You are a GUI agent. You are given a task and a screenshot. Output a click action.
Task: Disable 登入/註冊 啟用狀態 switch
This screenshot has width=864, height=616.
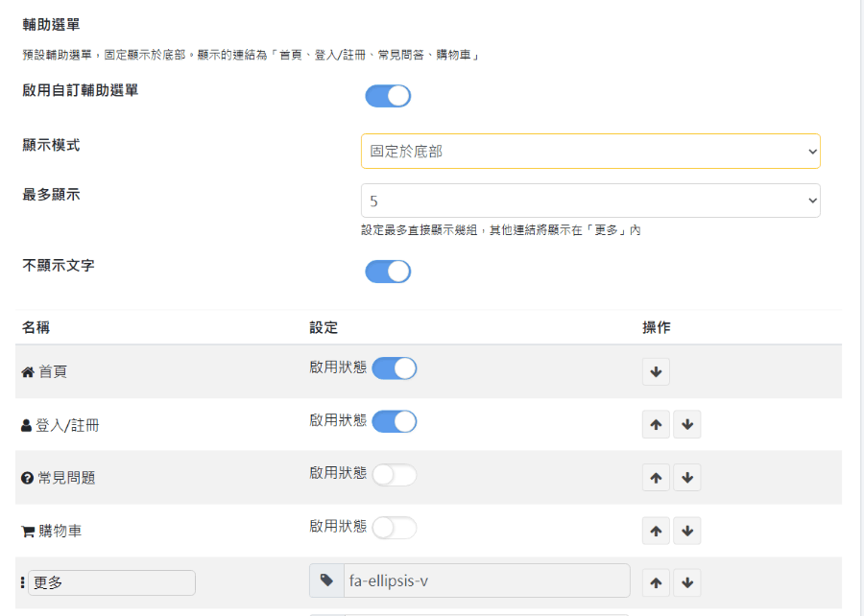[394, 421]
